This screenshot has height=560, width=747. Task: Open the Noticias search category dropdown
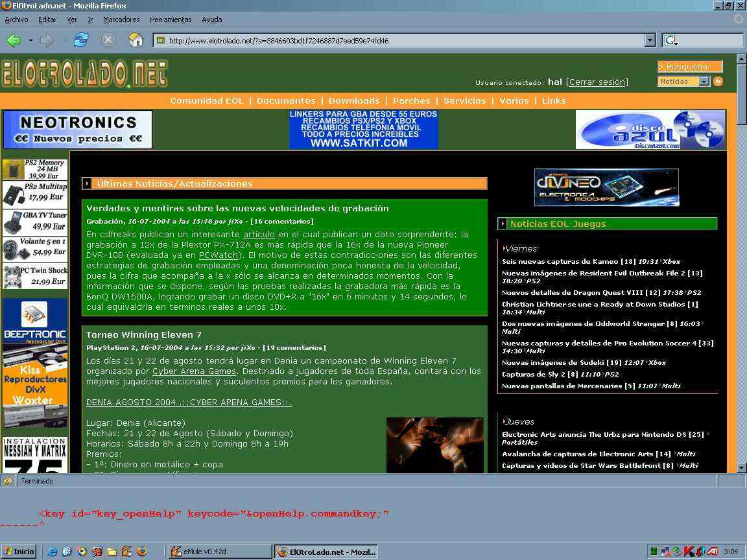[683, 82]
